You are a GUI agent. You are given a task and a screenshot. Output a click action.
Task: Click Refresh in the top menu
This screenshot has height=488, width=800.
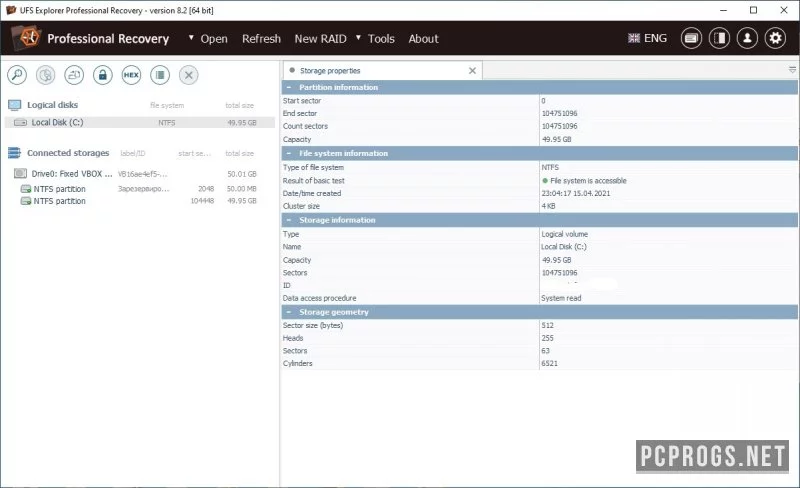click(261, 39)
